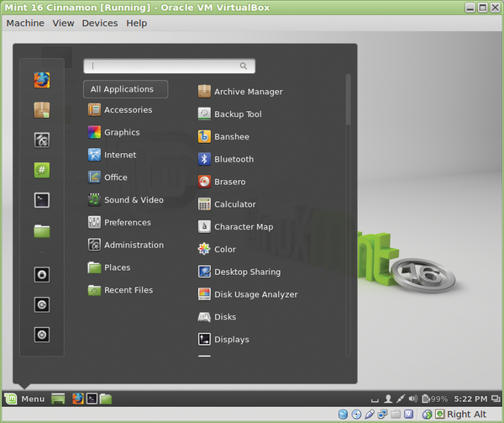Click the menu search input field

169,66
